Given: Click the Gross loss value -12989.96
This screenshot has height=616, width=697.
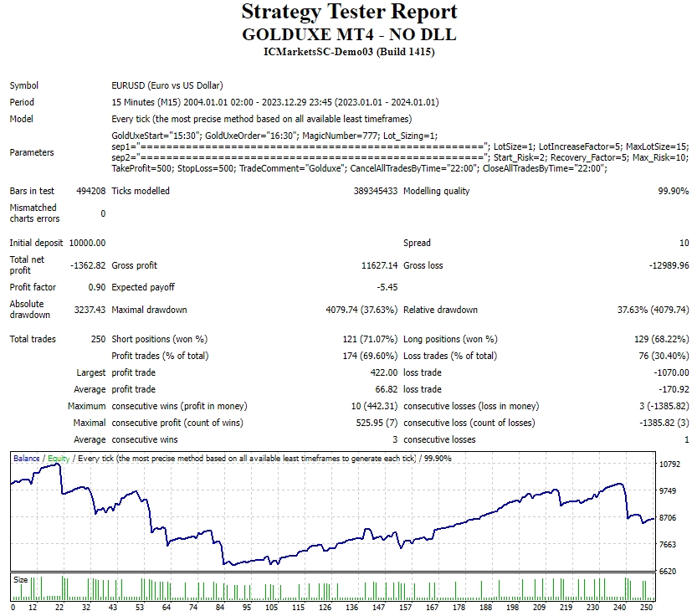Looking at the screenshot, I should coord(668,265).
